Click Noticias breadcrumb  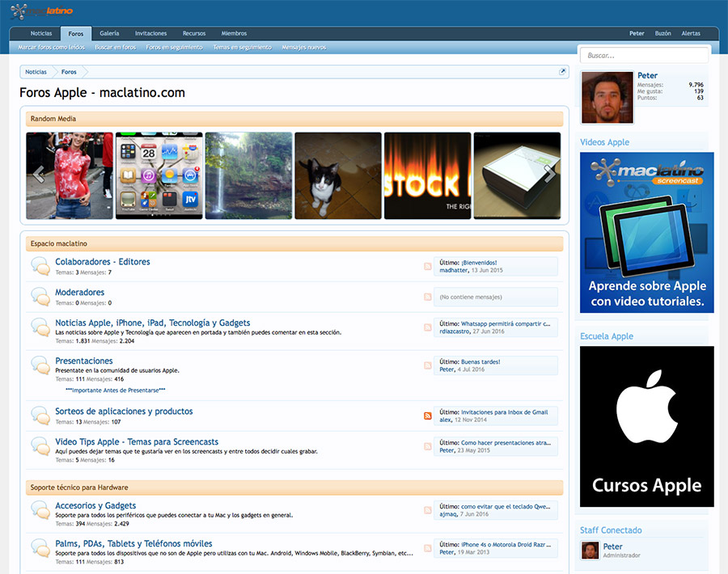click(x=36, y=72)
